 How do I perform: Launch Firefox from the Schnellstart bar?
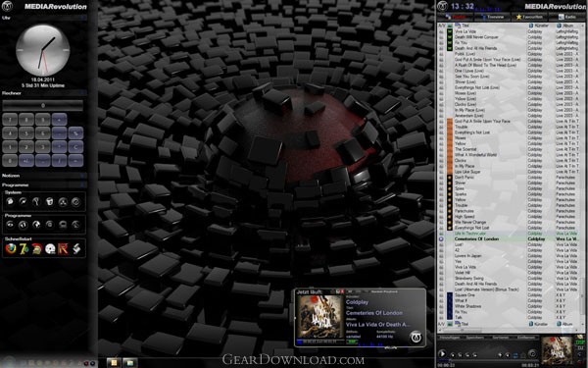coord(11,248)
